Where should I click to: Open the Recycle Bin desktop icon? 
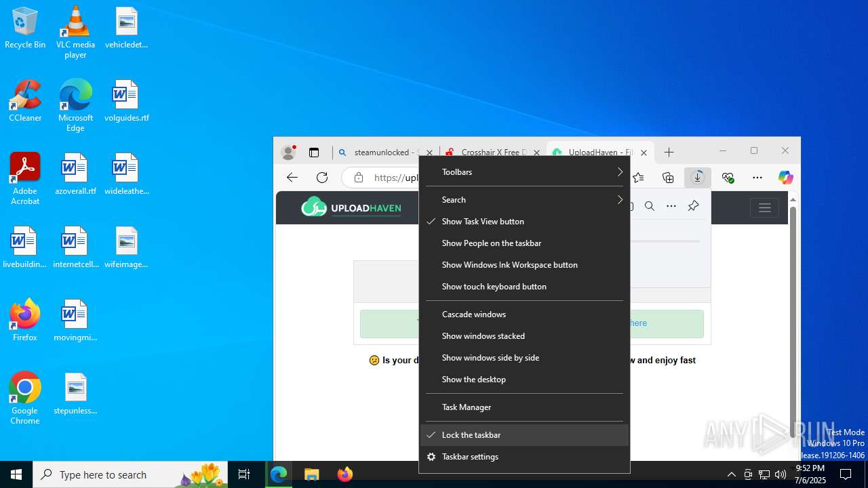click(25, 28)
